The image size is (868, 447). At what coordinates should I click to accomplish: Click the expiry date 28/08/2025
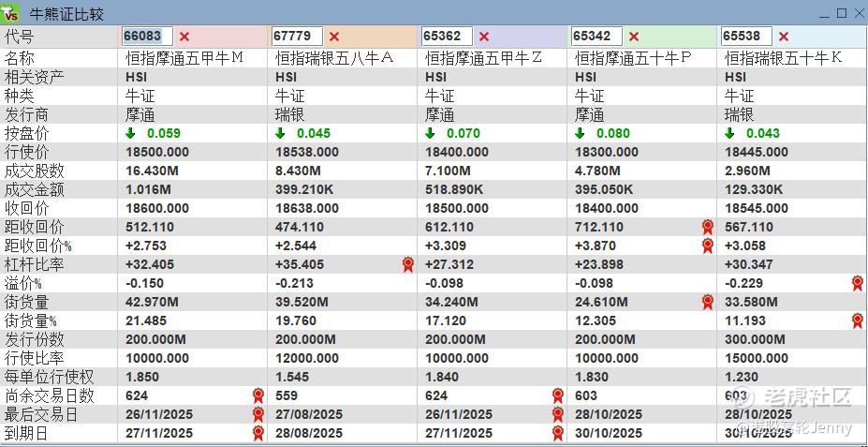click(x=309, y=433)
